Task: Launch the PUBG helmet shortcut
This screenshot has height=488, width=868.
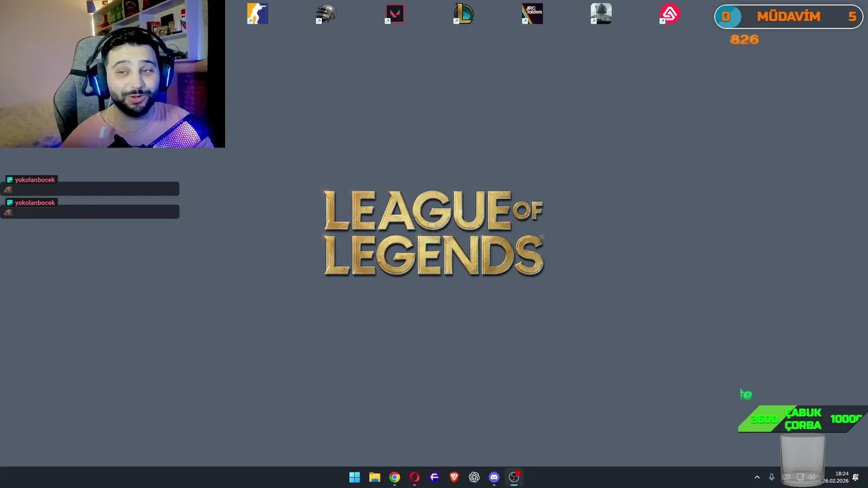Action: pos(325,14)
